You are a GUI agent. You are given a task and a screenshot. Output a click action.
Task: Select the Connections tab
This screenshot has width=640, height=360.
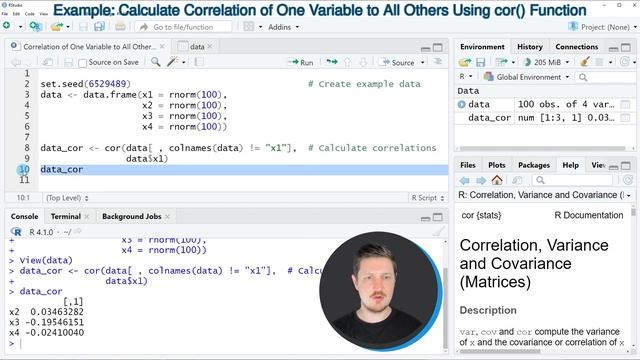(x=576, y=47)
